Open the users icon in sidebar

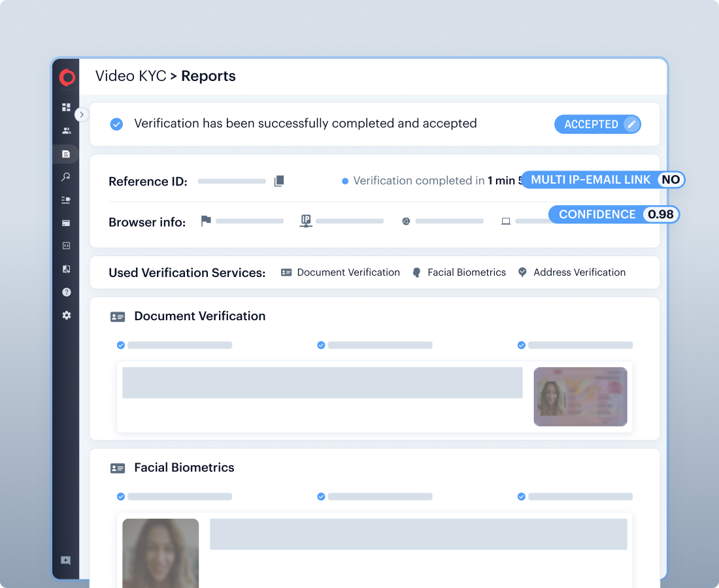(x=66, y=131)
